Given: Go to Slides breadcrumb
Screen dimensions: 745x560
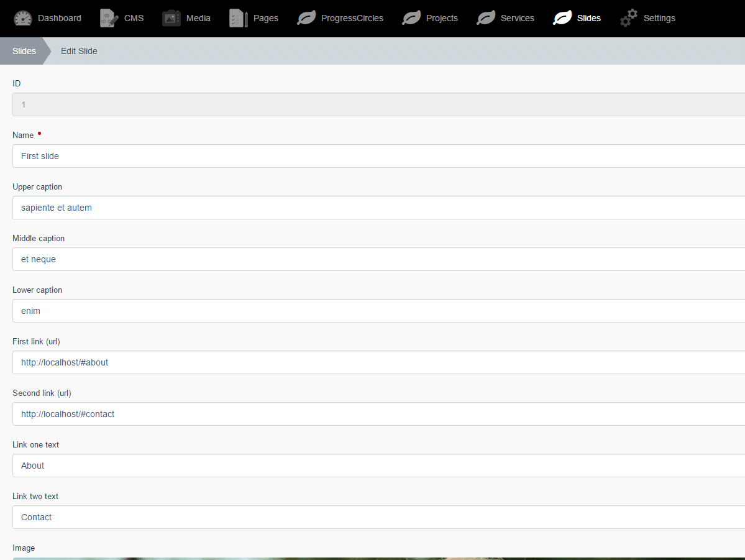Looking at the screenshot, I should (24, 51).
